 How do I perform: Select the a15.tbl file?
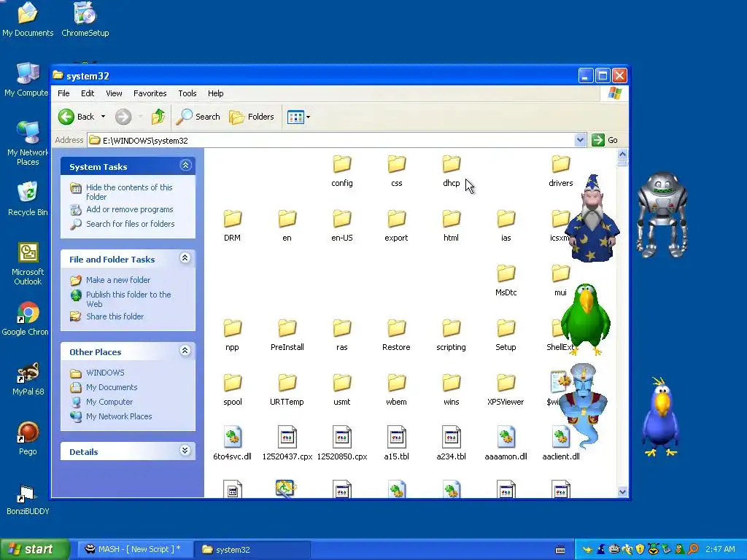pos(396,443)
